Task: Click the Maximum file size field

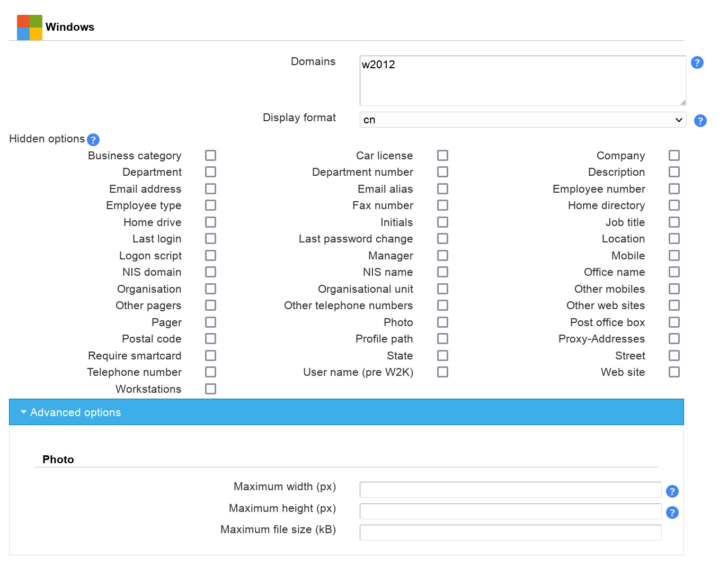Action: pyautogui.click(x=510, y=532)
